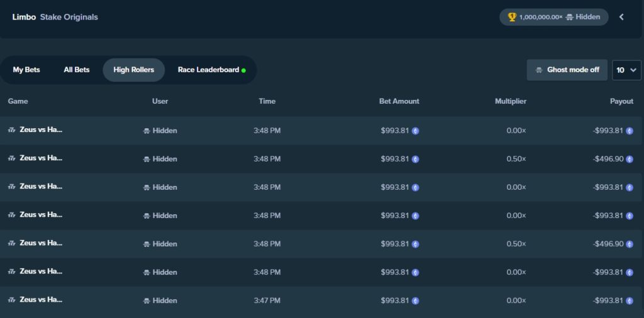Image resolution: width=644 pixels, height=318 pixels.
Task: Open the rows-per-page dropdown showing 10
Action: coord(626,70)
